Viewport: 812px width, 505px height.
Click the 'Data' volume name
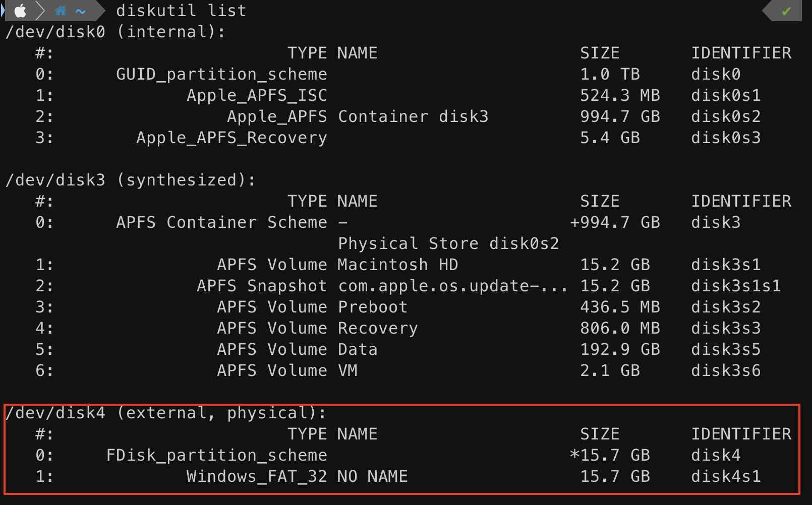click(358, 349)
